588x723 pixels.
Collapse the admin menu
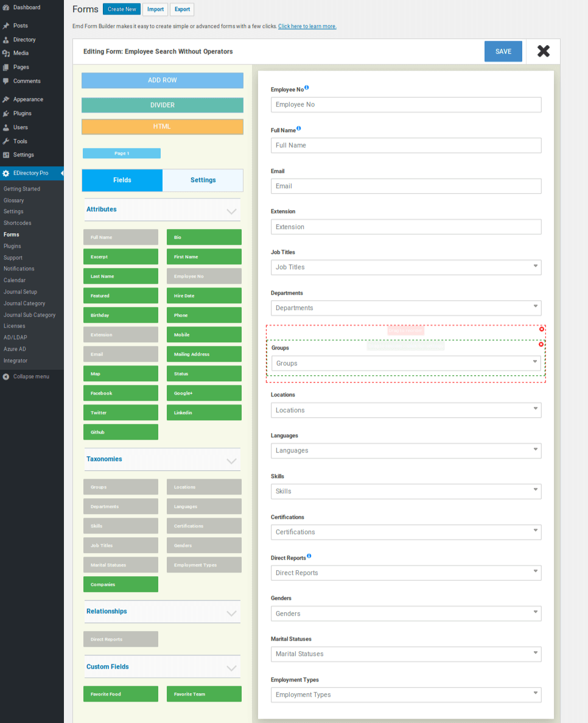[32, 376]
